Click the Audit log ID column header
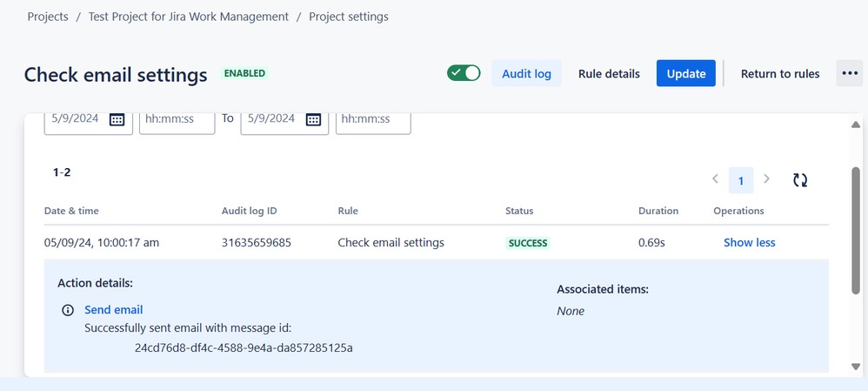This screenshot has height=391, width=868. 249,211
